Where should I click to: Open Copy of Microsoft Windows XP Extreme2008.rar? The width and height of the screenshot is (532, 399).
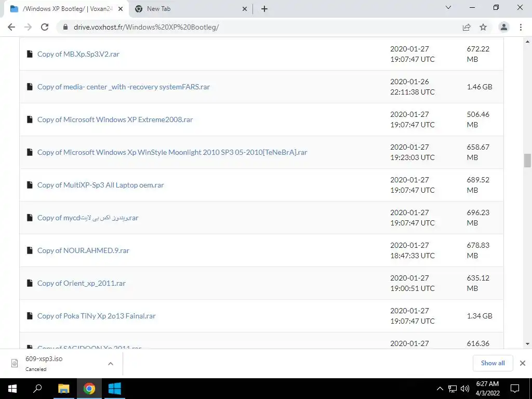(115, 119)
